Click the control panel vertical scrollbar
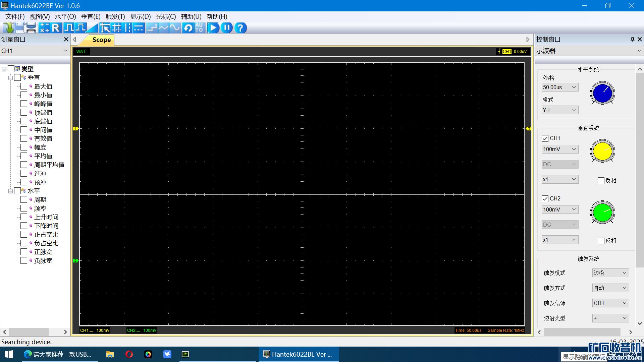The height and width of the screenshot is (362, 644). point(639,168)
